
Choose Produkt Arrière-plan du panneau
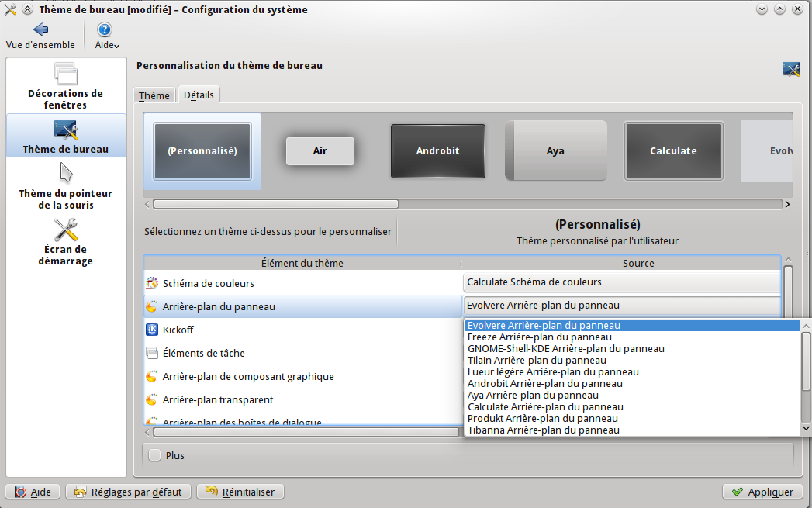point(632,418)
